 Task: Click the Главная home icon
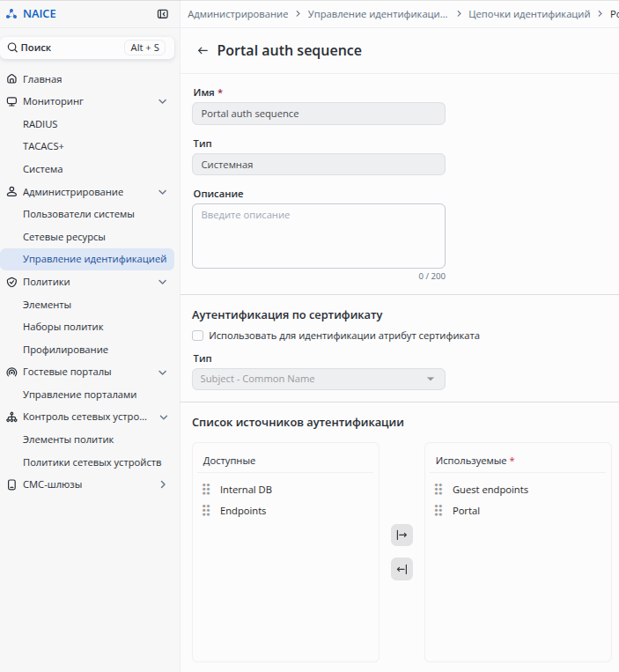point(12,79)
